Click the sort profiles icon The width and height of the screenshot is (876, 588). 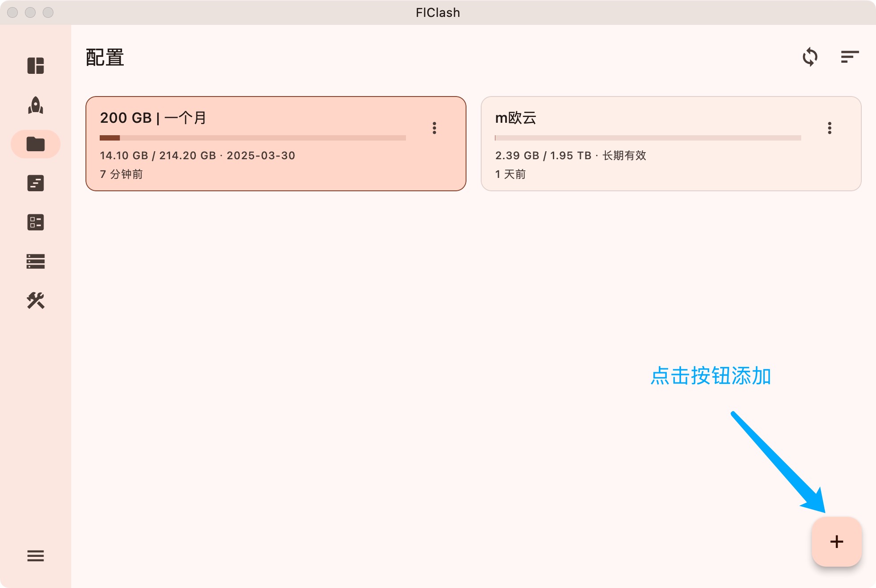[850, 57]
